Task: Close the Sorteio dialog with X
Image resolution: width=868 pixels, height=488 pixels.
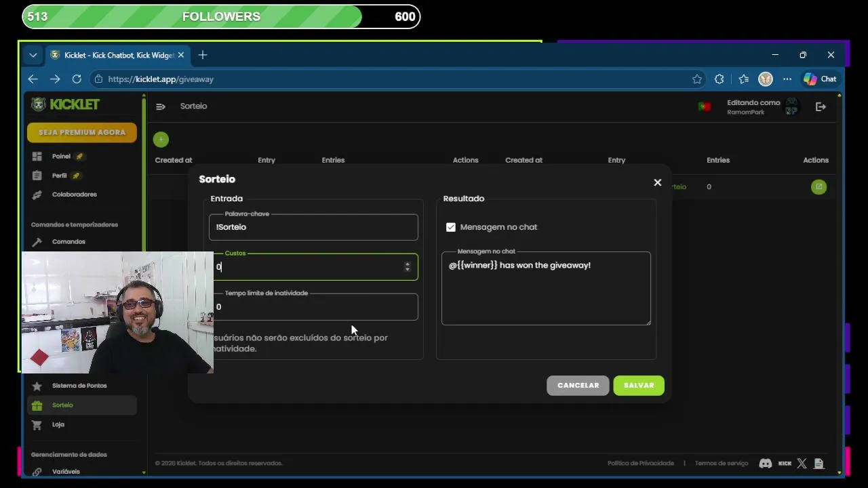Action: pyautogui.click(x=657, y=182)
